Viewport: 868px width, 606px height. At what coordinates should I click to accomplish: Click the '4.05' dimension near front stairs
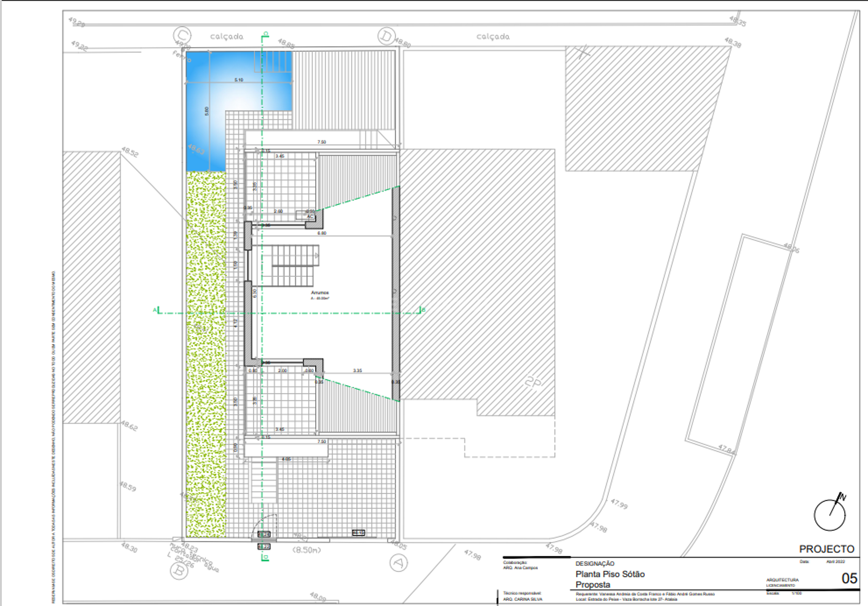click(x=286, y=459)
